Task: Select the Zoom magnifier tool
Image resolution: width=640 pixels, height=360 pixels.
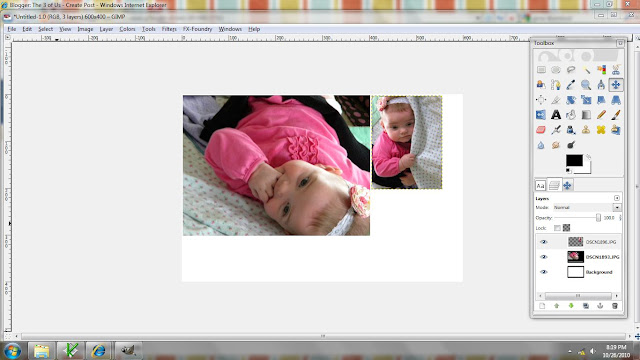Action: pos(586,85)
